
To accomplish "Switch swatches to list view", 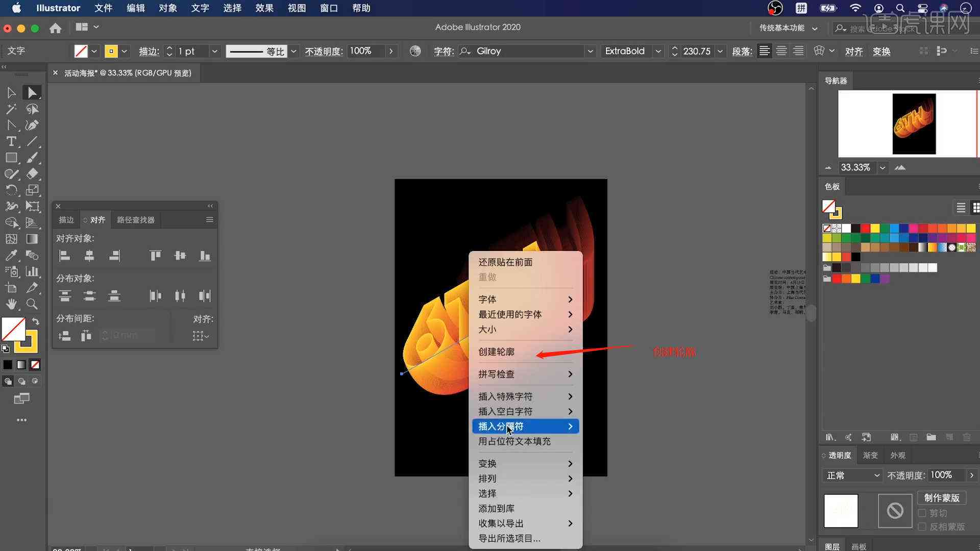I will 961,208.
